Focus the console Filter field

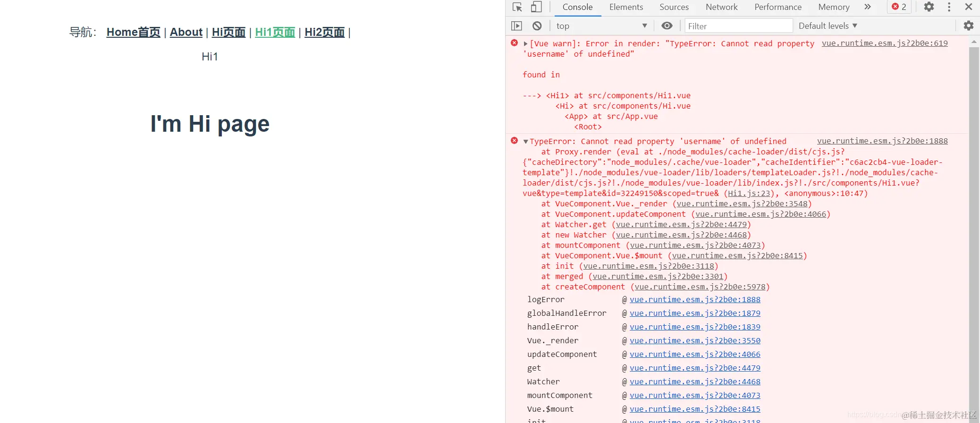(739, 26)
